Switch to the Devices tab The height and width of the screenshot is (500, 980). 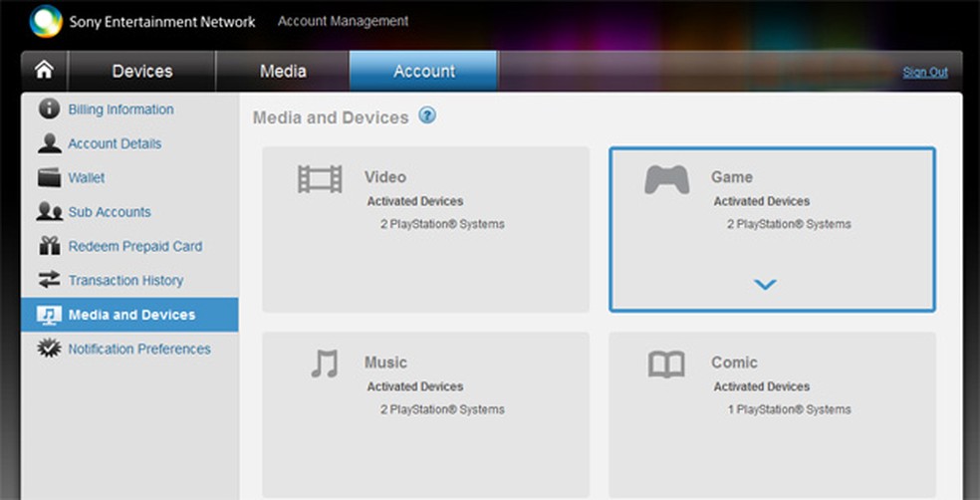point(142,72)
